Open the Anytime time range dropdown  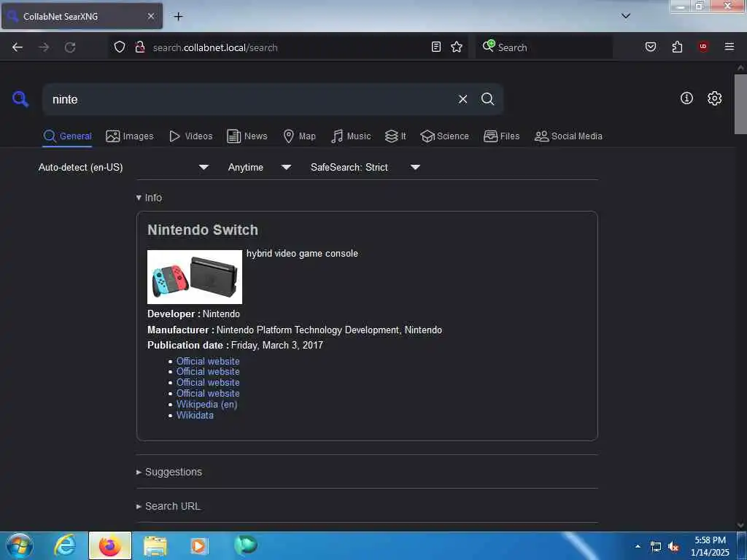point(259,167)
